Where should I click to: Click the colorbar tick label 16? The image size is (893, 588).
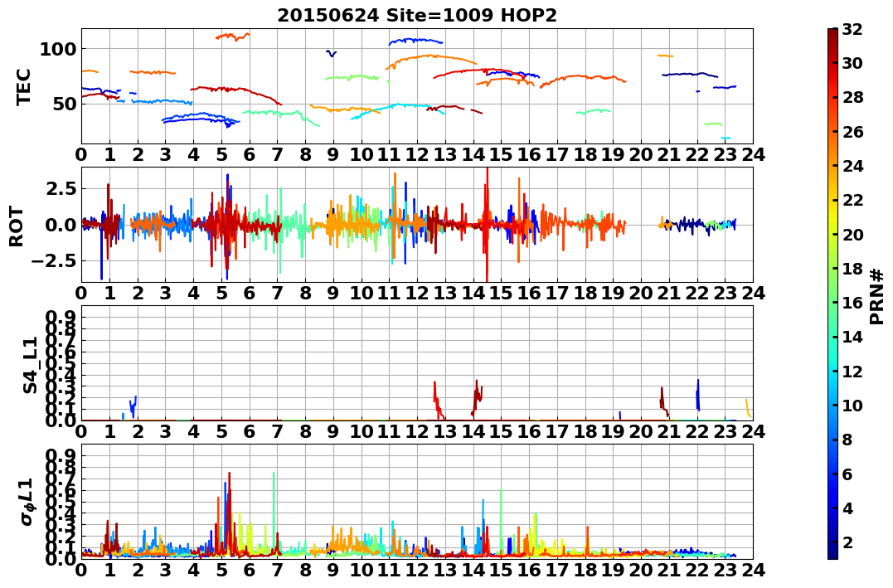click(852, 303)
